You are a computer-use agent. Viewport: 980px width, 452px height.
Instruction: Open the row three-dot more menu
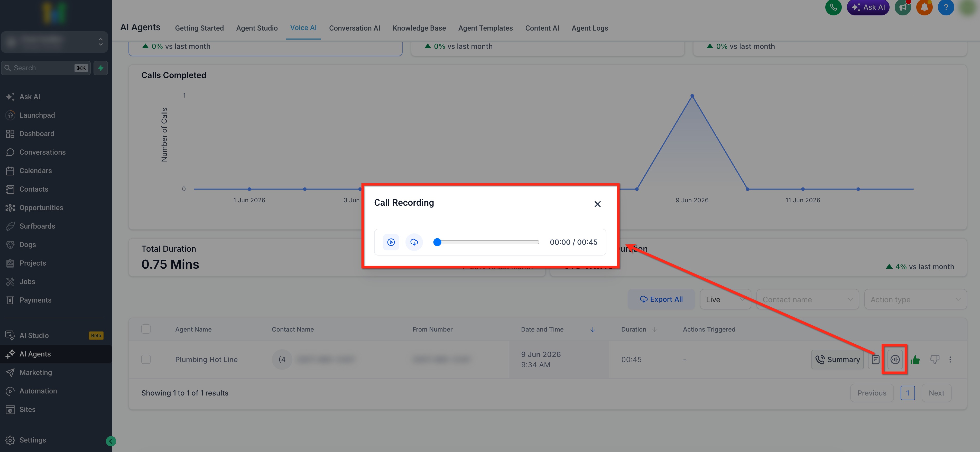[950, 359]
